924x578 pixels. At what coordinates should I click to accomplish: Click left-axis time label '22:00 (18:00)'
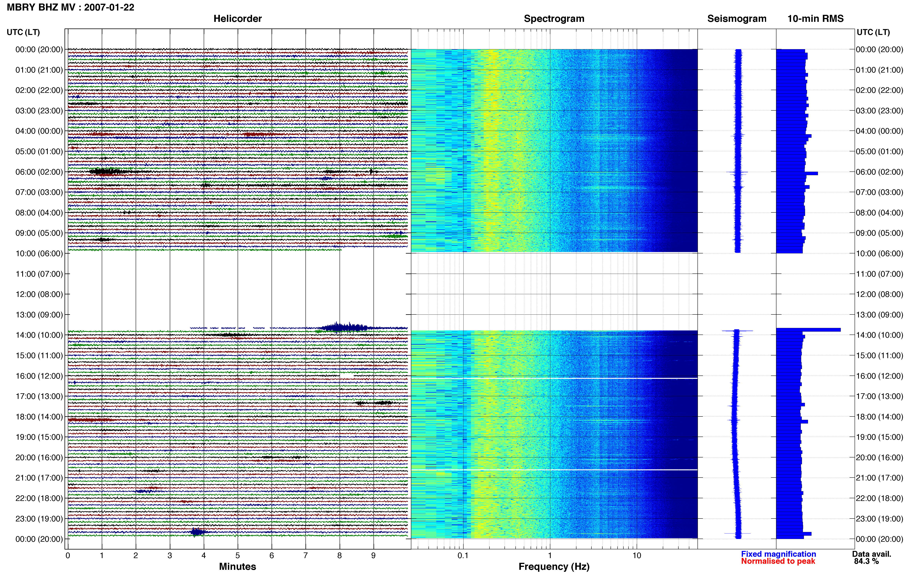pos(39,498)
